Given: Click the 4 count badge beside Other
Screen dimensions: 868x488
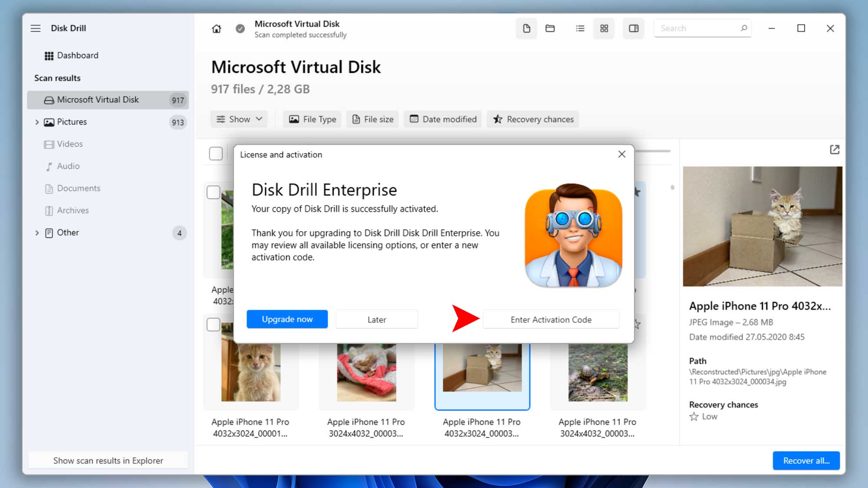Looking at the screenshot, I should (x=179, y=233).
